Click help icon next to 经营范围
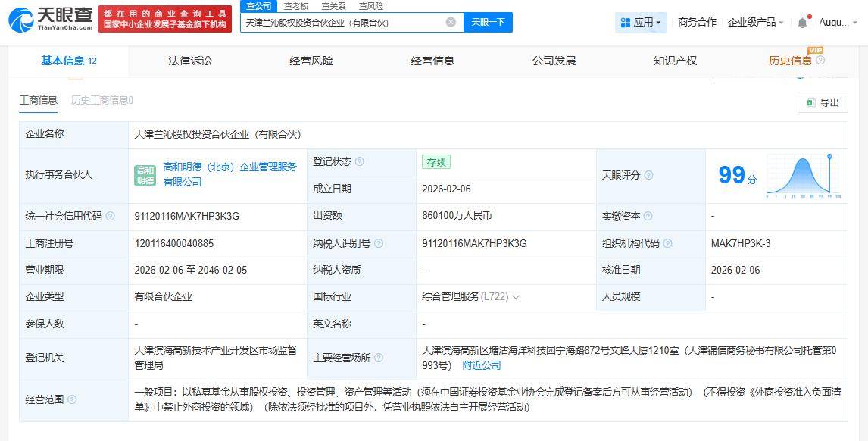The width and height of the screenshot is (868, 441). (72, 400)
